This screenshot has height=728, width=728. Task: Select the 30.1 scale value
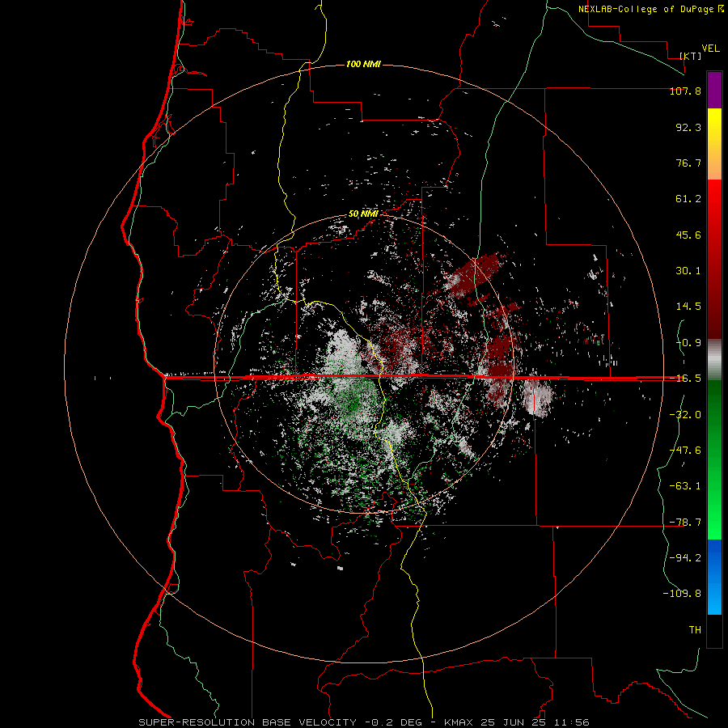(x=688, y=271)
